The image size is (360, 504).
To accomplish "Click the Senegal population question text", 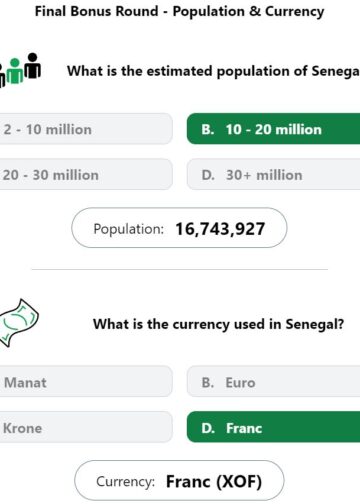I will pyautogui.click(x=213, y=71).
